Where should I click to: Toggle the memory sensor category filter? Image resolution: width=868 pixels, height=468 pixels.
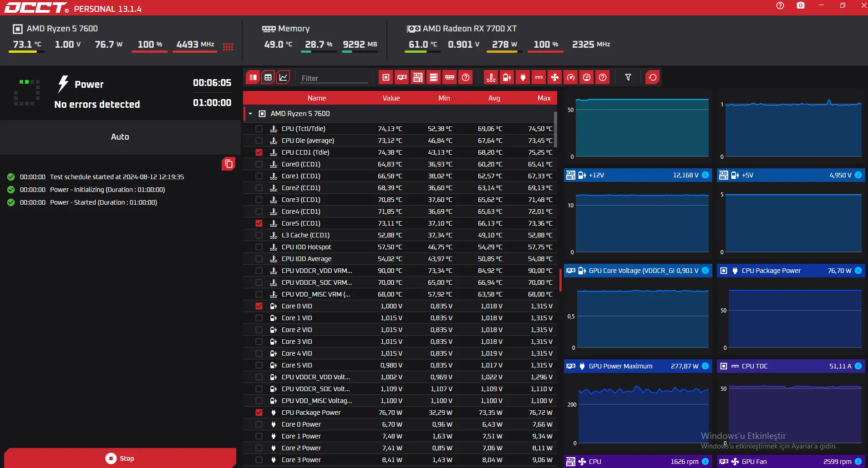coord(450,77)
